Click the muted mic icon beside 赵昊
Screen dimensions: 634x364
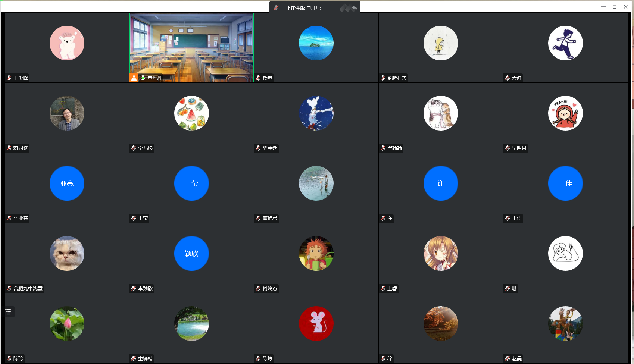(x=507, y=358)
